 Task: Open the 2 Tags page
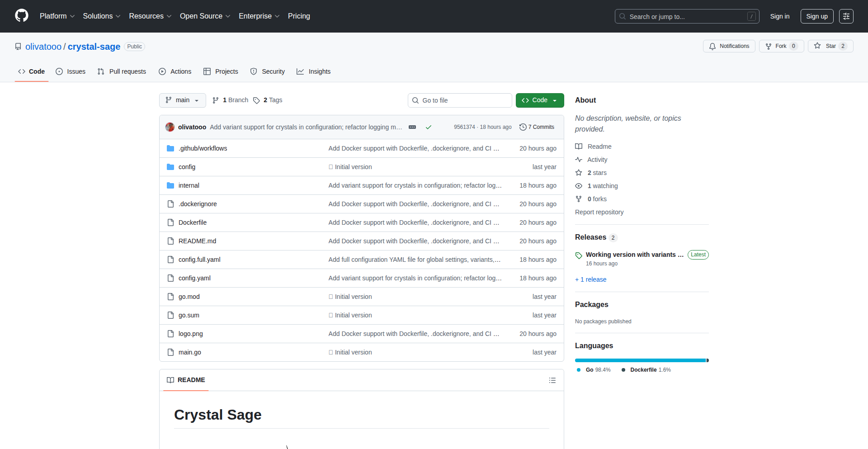[268, 100]
